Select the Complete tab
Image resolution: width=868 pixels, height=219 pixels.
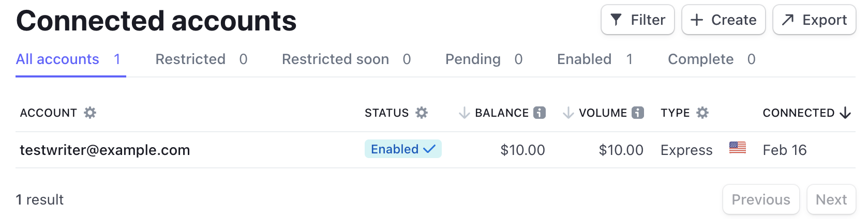[712, 59]
